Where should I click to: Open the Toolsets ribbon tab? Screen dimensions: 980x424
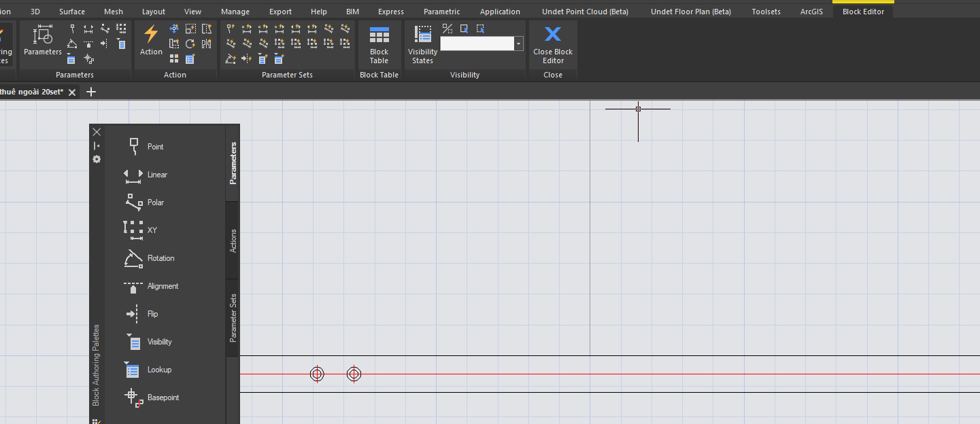pos(766,12)
